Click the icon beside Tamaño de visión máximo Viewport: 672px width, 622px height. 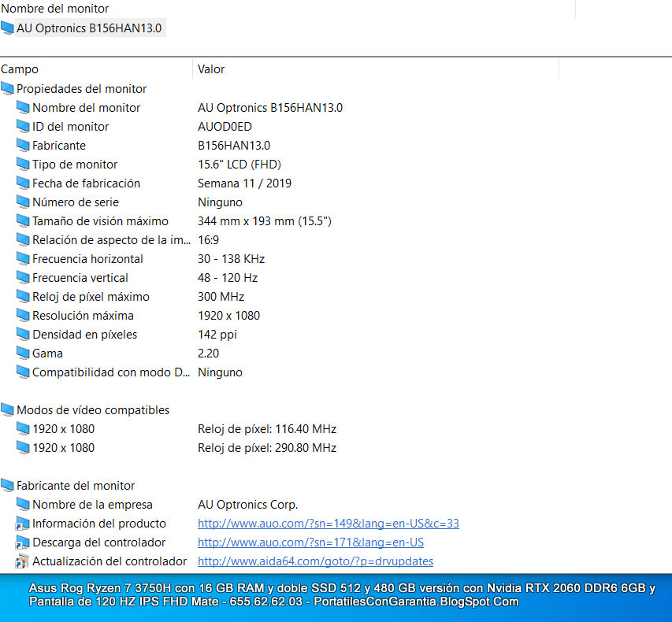[23, 220]
